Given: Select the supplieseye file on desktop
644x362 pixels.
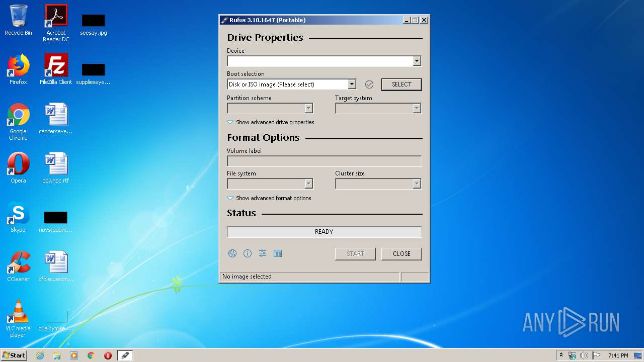Looking at the screenshot, I should (94, 73).
